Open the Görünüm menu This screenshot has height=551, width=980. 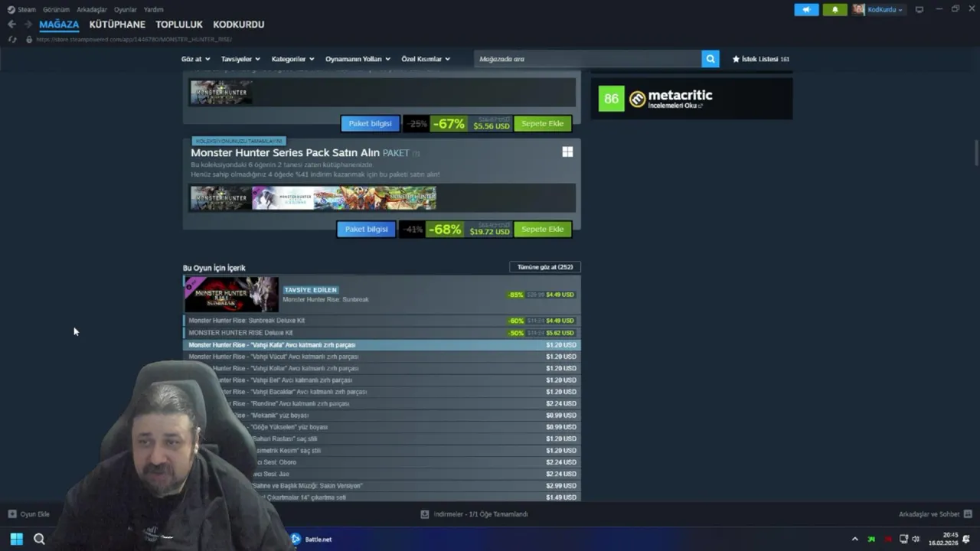(56, 9)
